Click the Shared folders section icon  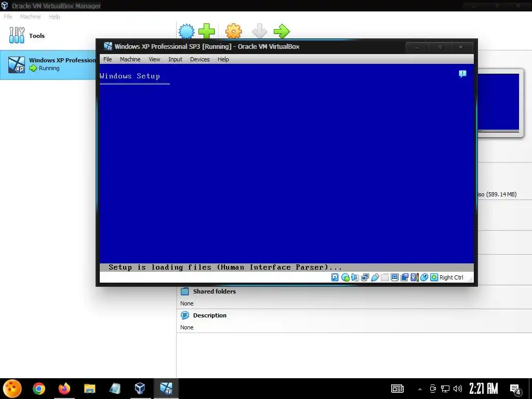[x=184, y=291]
